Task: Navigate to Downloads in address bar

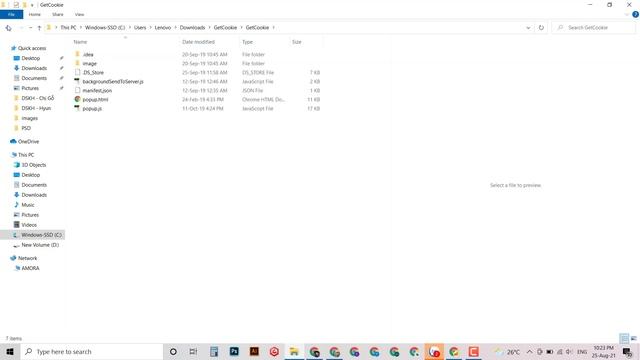Action: point(192,27)
